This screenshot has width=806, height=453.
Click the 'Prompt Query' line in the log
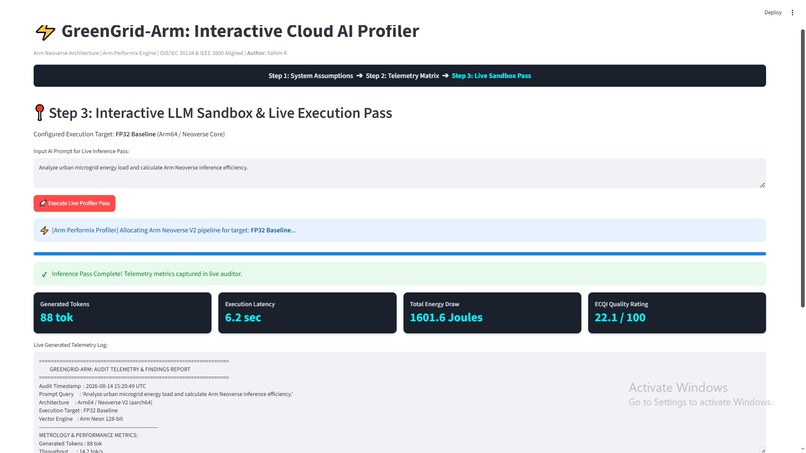(166, 394)
